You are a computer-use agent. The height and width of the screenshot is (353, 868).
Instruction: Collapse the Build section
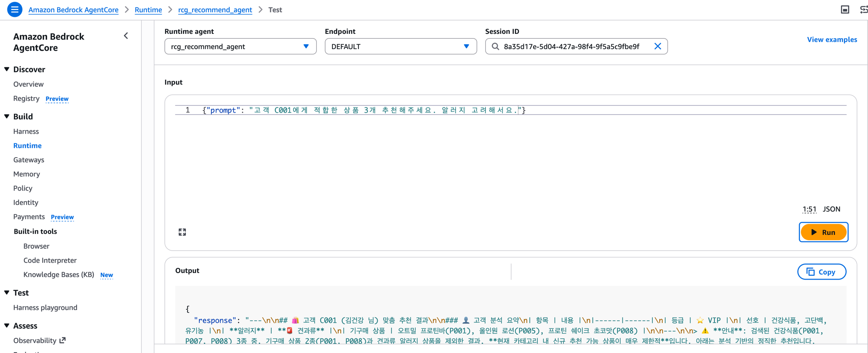[7, 116]
